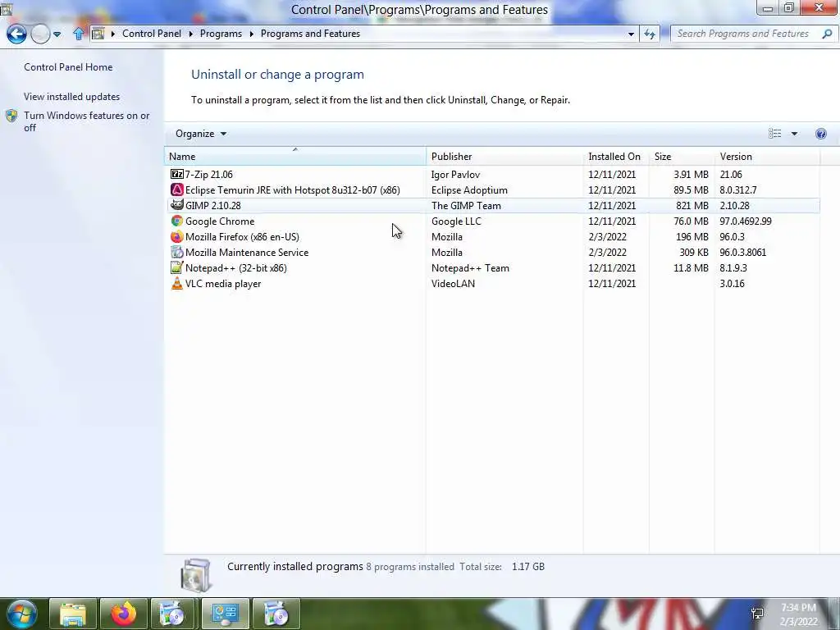Refresh the Programs and Features list
840x630 pixels.
click(650, 34)
